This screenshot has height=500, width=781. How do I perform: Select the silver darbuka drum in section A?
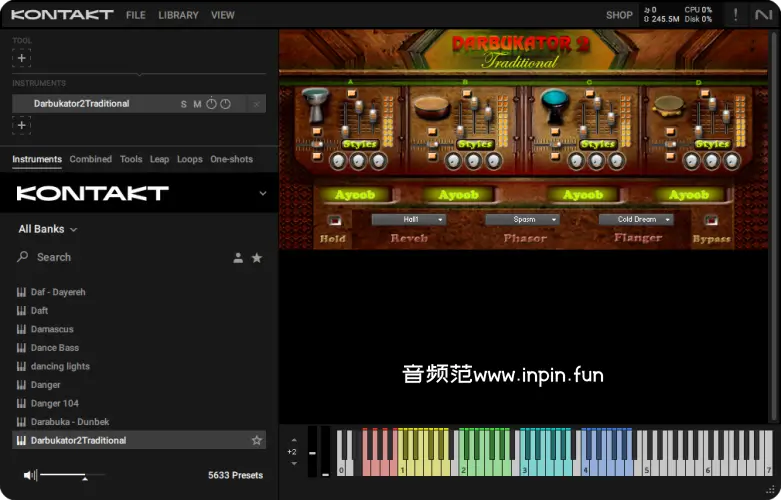pos(315,104)
